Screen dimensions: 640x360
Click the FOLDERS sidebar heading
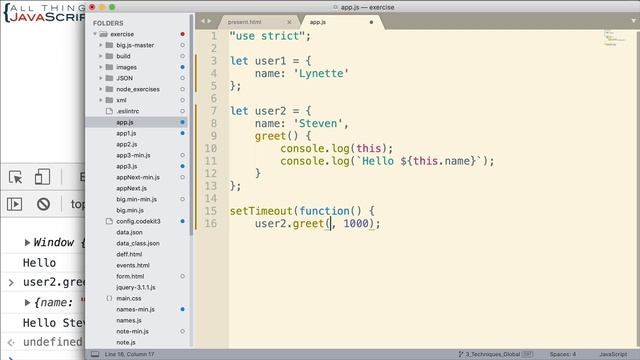tap(108, 23)
